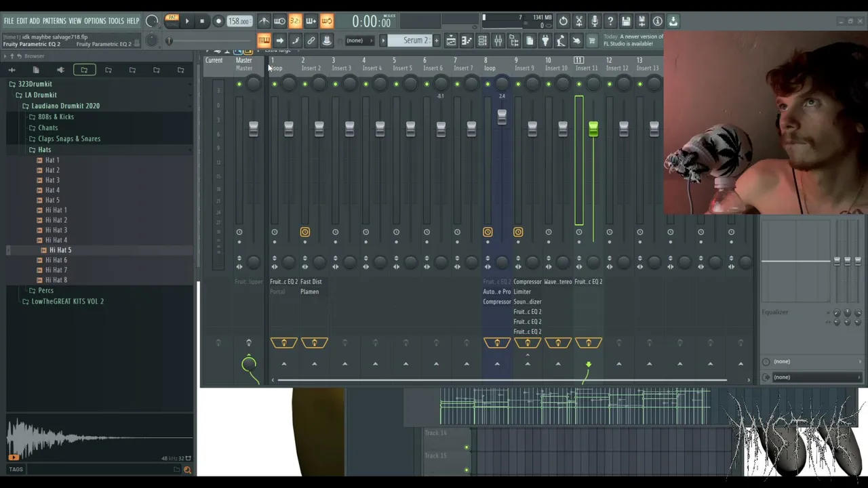Toggle the link/multilink controllers icon
Image resolution: width=868 pixels, height=488 pixels.
tap(311, 41)
